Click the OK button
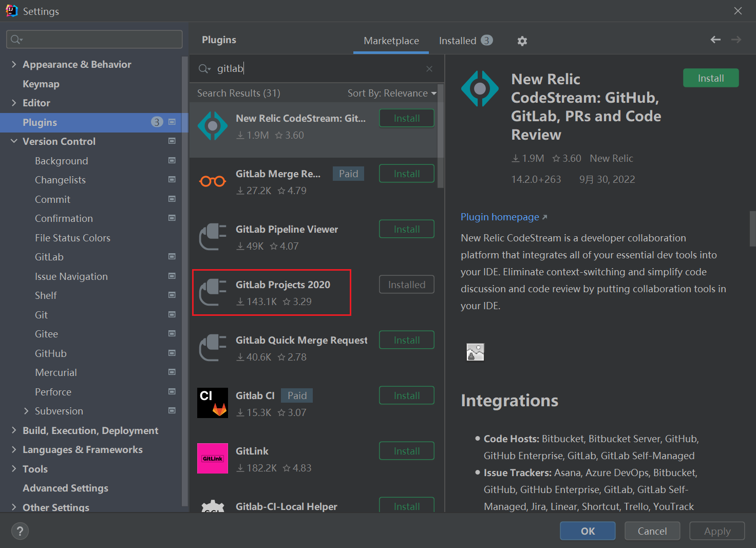This screenshot has height=548, width=756. pos(588,531)
